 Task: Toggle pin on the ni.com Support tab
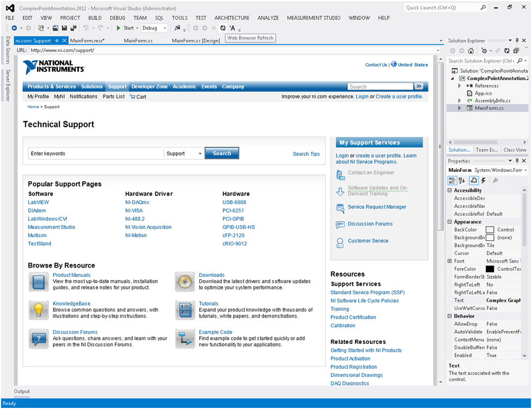pyautogui.click(x=57, y=40)
